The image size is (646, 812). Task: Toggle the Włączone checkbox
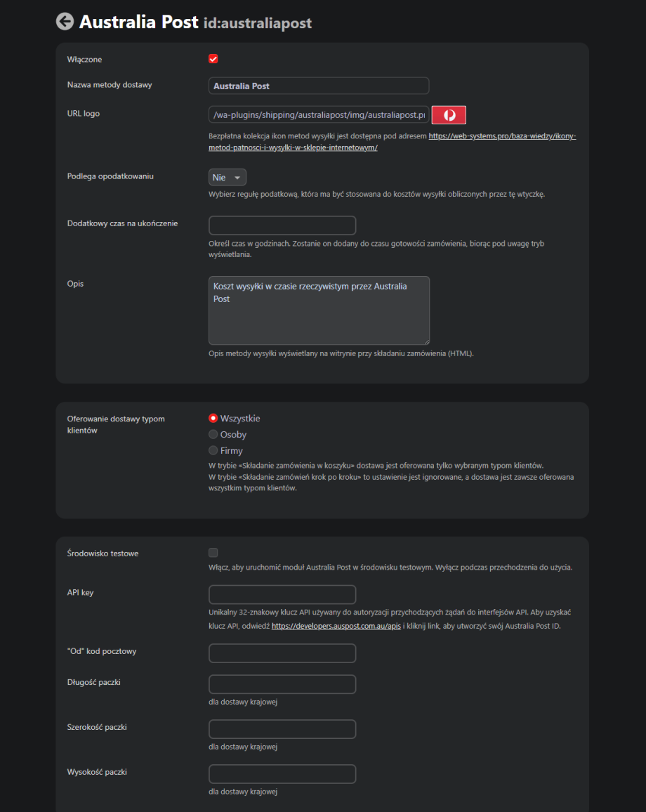coord(213,59)
